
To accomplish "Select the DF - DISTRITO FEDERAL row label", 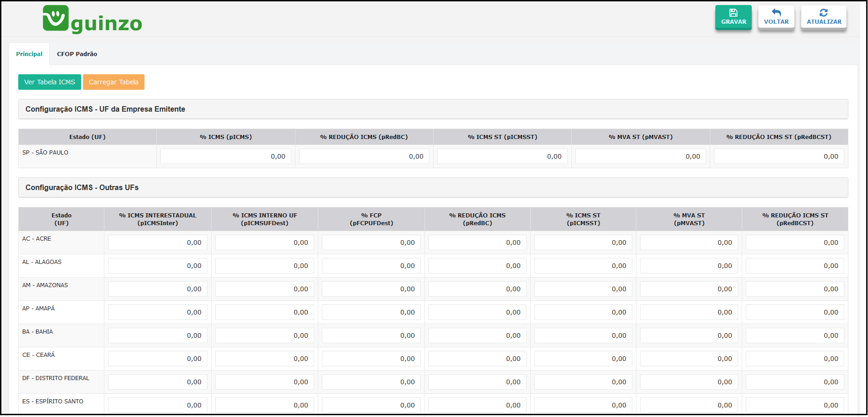I will (56, 378).
